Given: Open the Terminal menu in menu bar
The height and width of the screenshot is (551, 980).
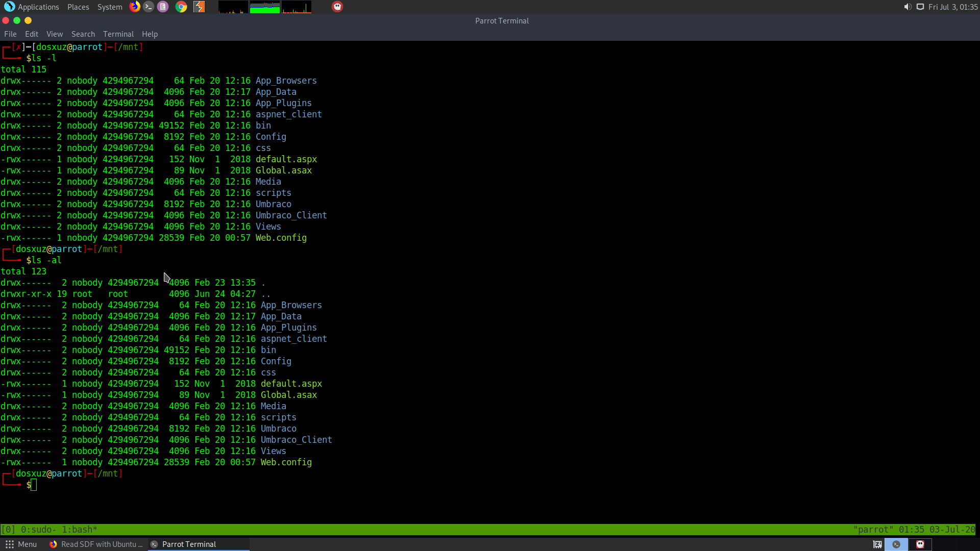Looking at the screenshot, I should [118, 34].
